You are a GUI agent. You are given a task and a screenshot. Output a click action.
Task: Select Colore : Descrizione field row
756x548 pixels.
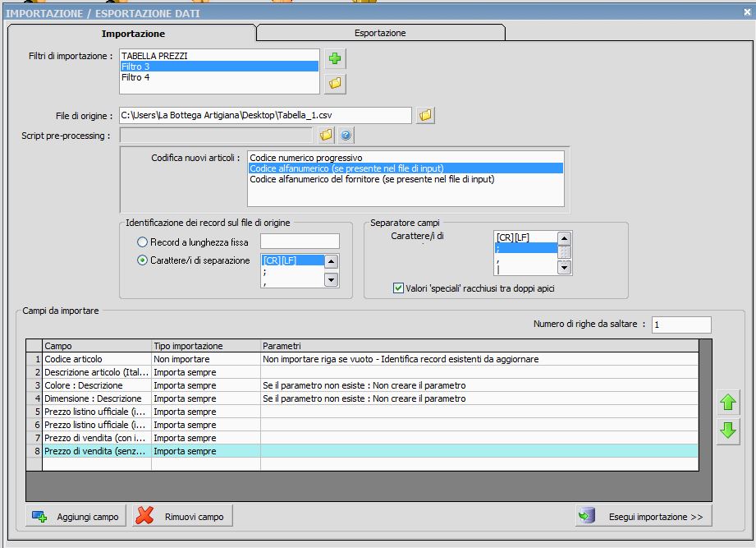pyautogui.click(x=362, y=385)
